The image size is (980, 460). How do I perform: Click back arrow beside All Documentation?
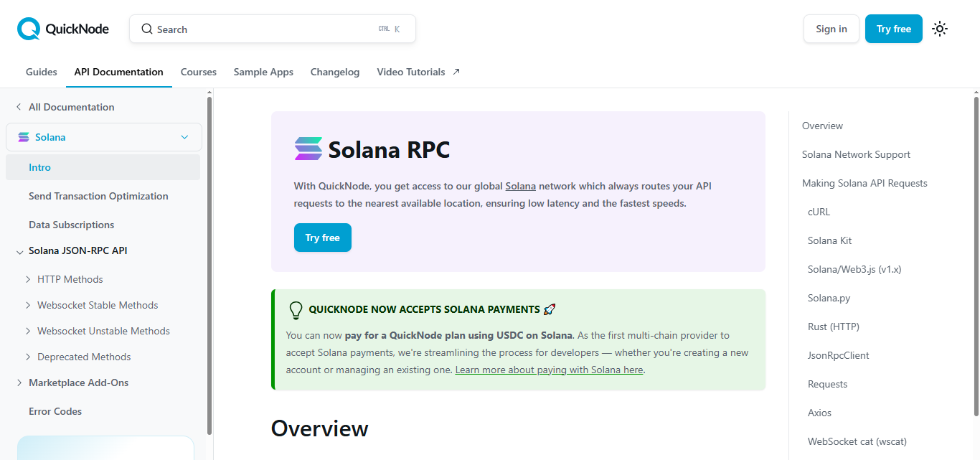pyautogui.click(x=19, y=107)
